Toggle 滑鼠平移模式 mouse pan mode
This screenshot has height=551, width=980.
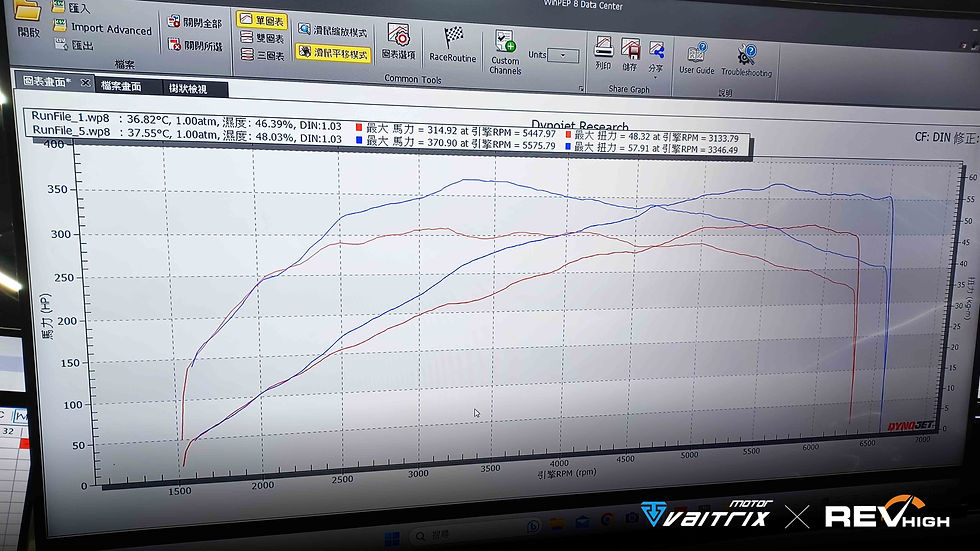tap(333, 53)
